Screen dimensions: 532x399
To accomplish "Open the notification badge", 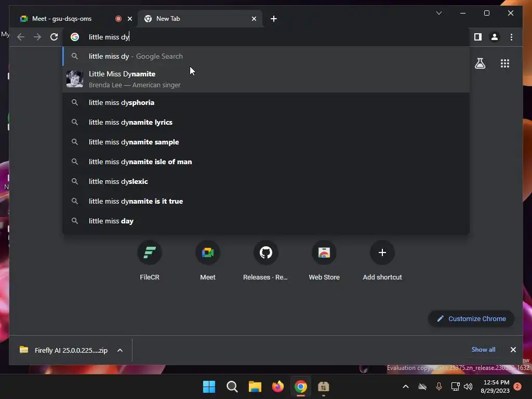I will (517, 387).
